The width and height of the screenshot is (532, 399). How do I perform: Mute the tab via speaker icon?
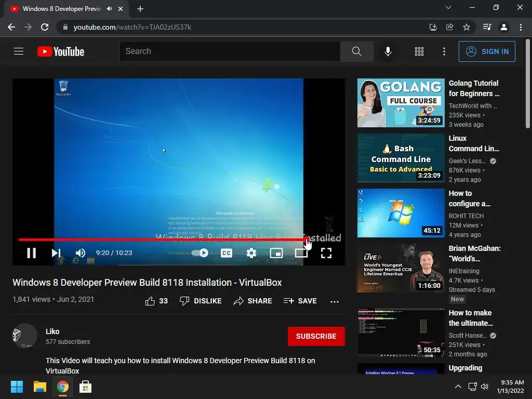click(109, 9)
